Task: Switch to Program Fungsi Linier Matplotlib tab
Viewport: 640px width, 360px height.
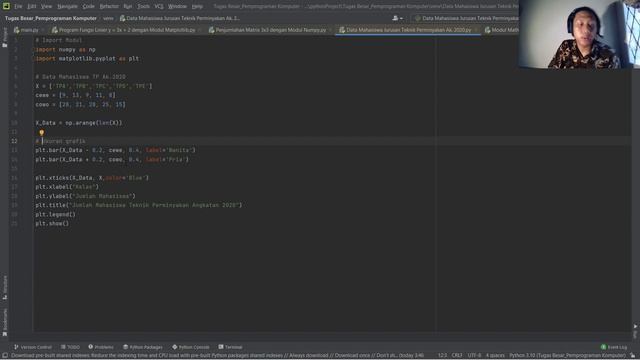Action: tap(123, 30)
